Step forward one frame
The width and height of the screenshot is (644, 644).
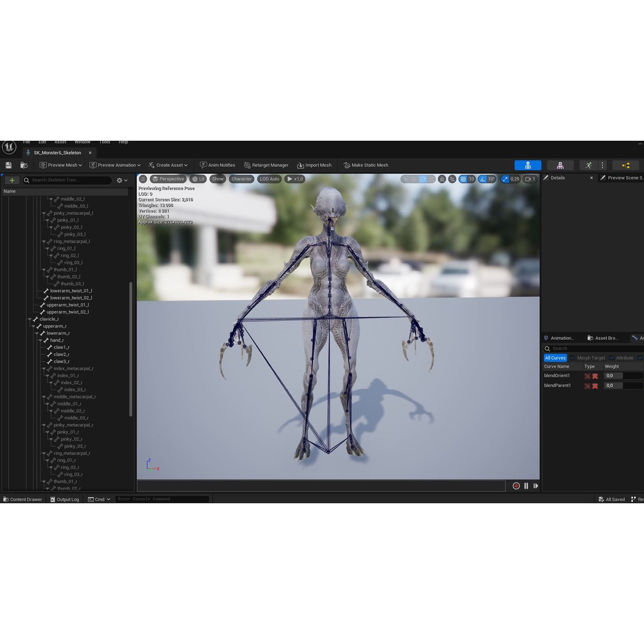[x=535, y=486]
